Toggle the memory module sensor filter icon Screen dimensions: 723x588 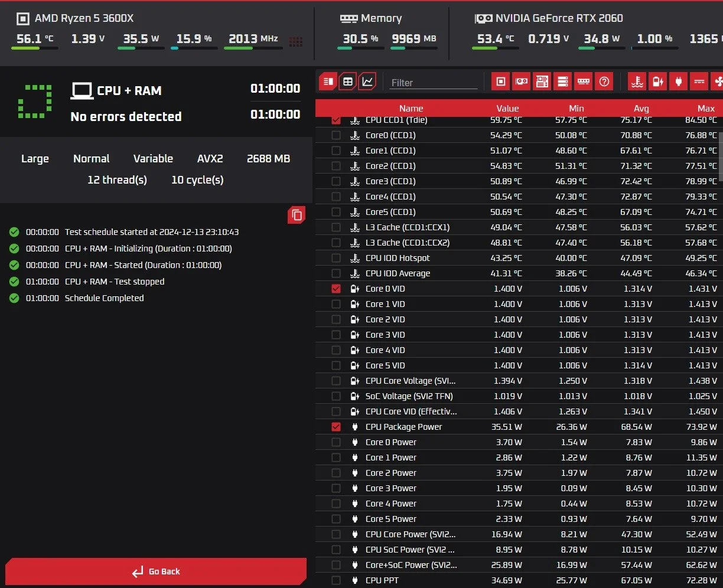pyautogui.click(x=583, y=81)
